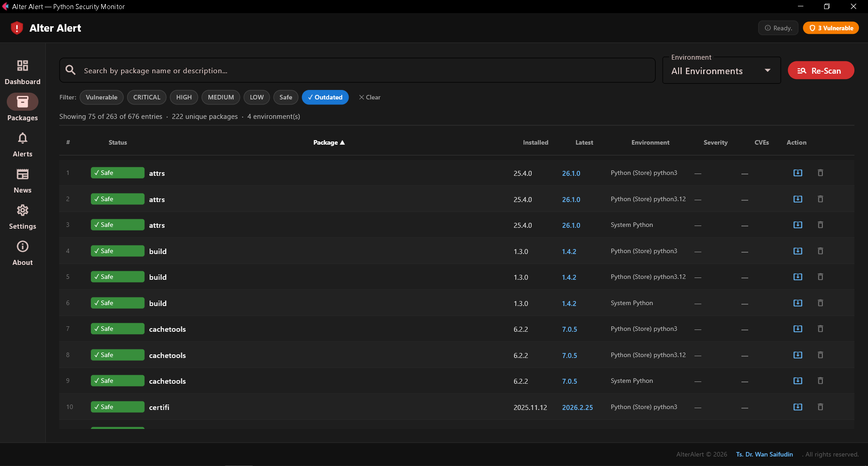
Task: Delete the certifi package entry
Action: [820, 407]
